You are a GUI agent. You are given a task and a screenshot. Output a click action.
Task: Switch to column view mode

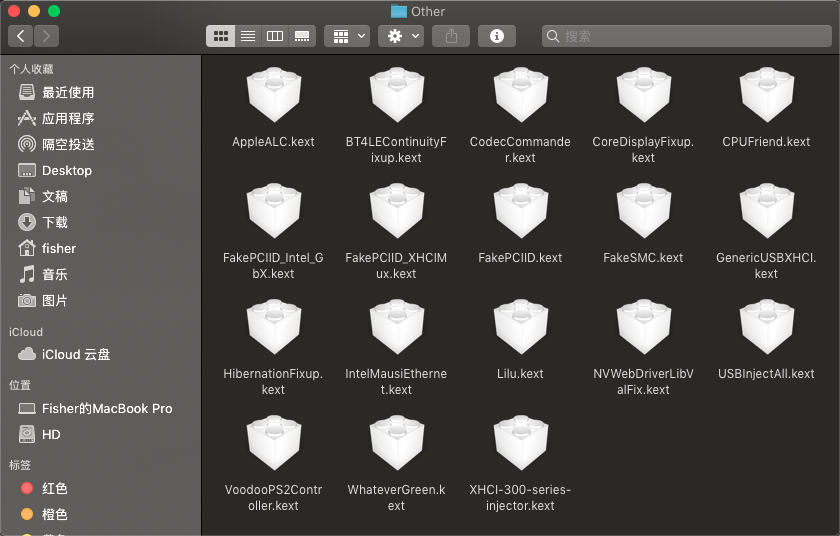point(275,36)
